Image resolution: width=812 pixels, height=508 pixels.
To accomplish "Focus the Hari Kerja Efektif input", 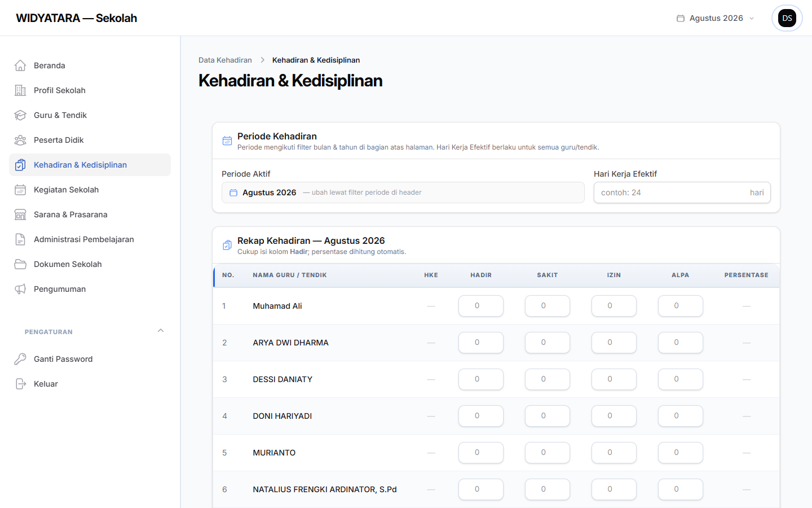I will click(x=682, y=192).
